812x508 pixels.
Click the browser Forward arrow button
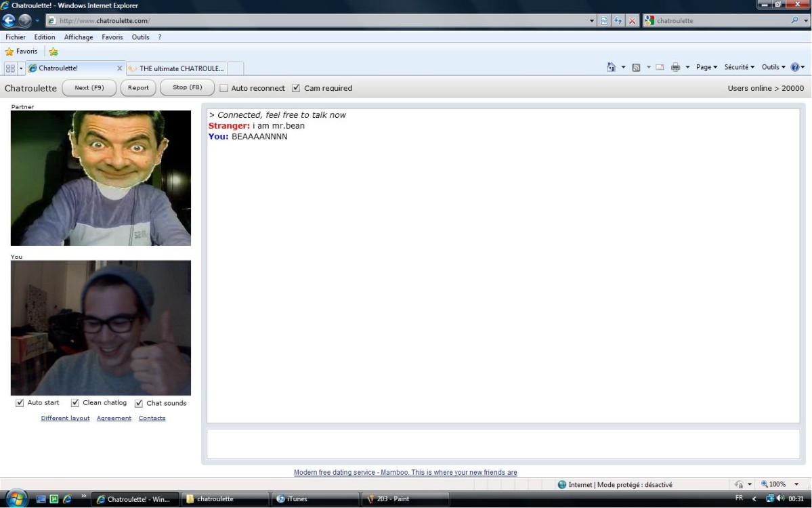coord(25,21)
